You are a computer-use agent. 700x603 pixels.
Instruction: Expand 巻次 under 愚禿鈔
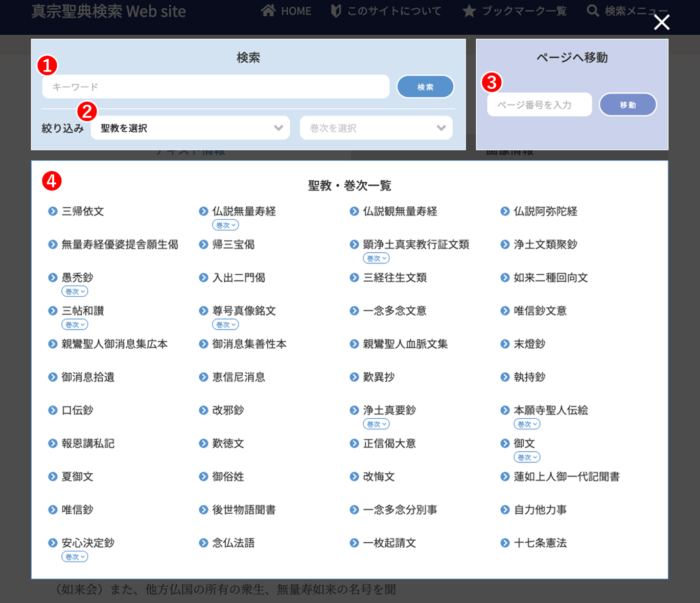click(x=75, y=292)
